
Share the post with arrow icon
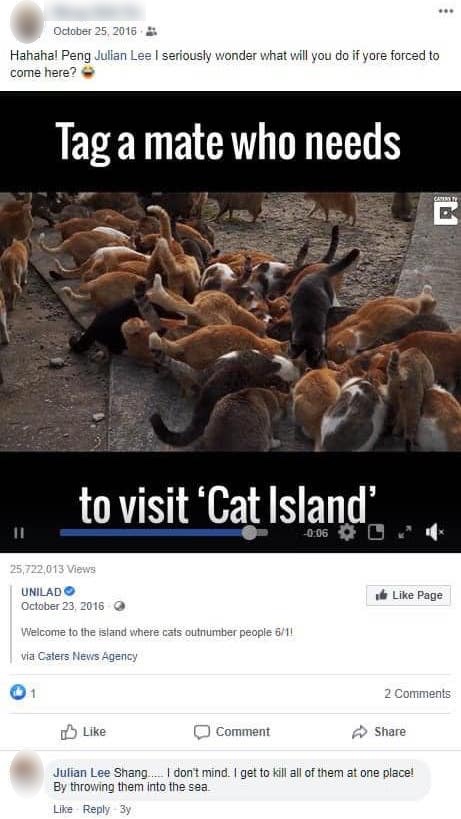tap(379, 732)
